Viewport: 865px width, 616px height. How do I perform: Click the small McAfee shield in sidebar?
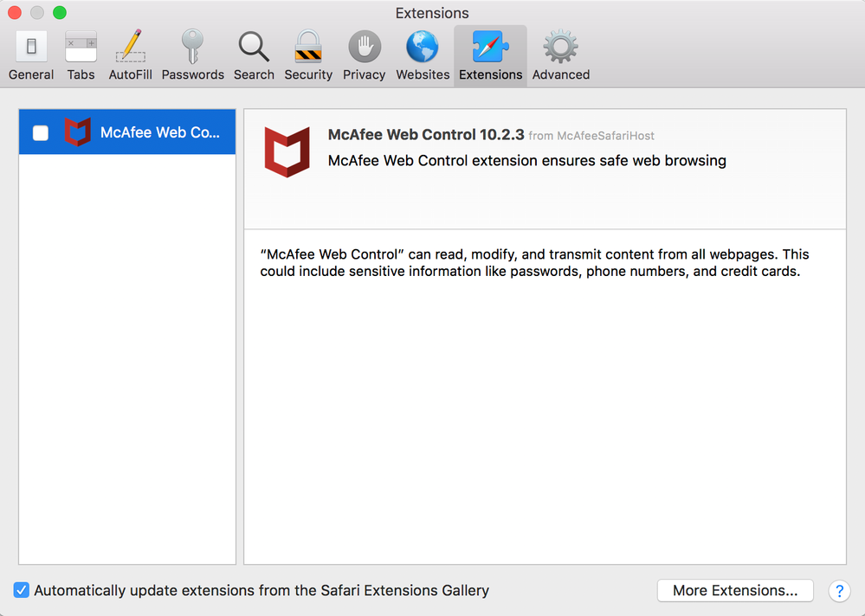(x=77, y=132)
